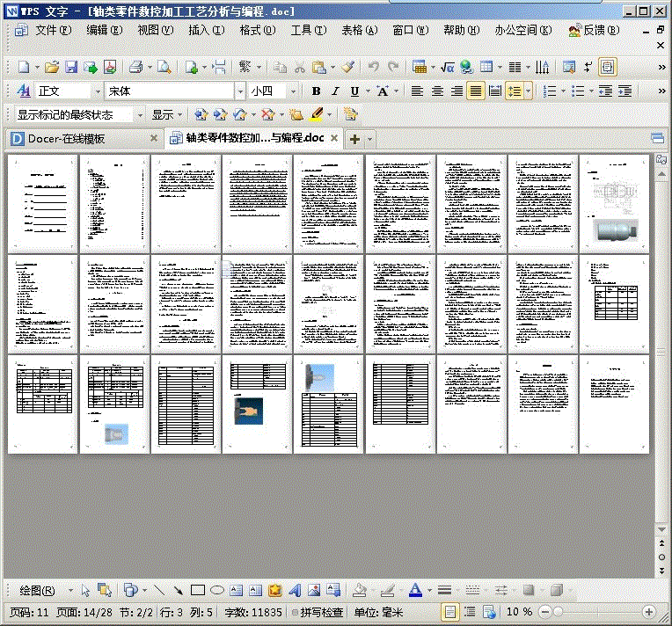Open the 格式(O) menu
Image resolution: width=672 pixels, height=626 pixels.
click(258, 30)
